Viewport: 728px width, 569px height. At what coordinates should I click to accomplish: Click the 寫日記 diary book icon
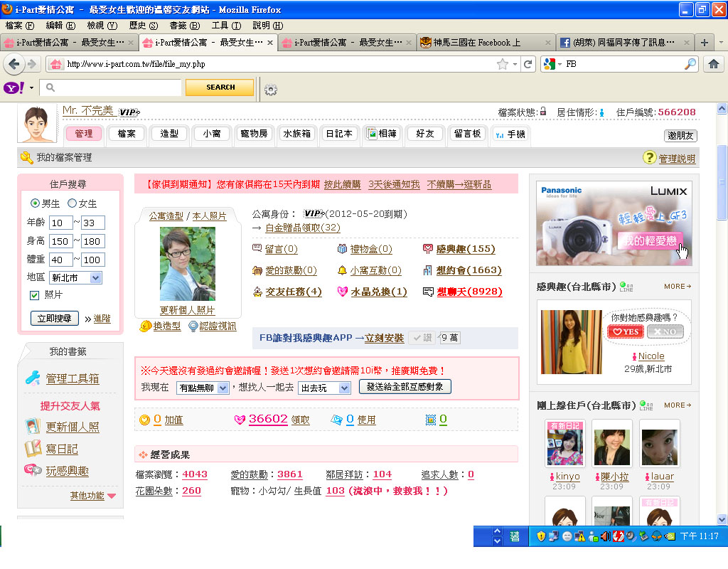click(x=33, y=449)
